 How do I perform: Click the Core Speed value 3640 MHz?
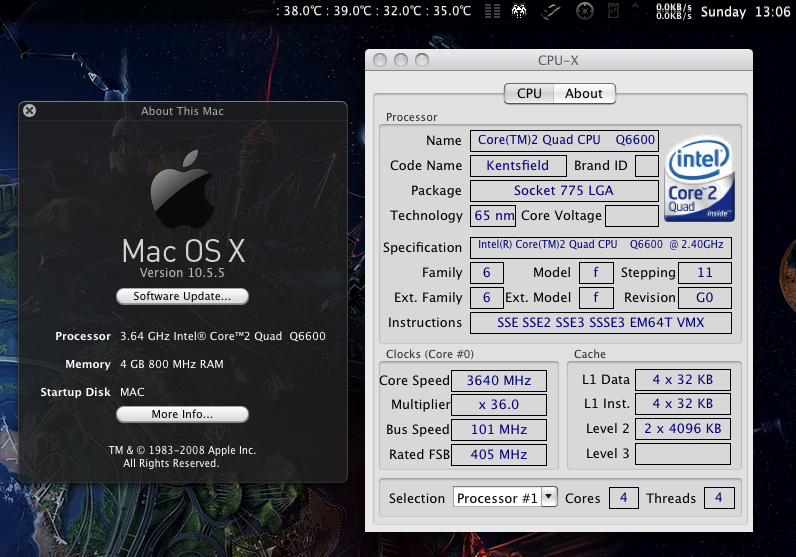(499, 380)
